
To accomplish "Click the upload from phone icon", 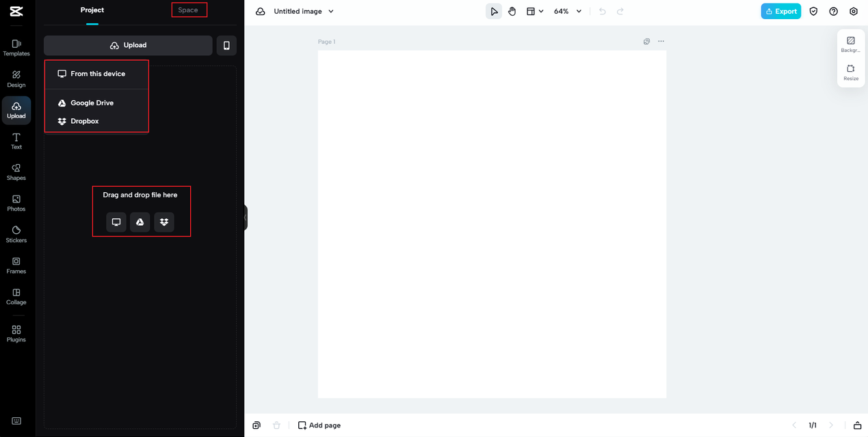I will [226, 45].
